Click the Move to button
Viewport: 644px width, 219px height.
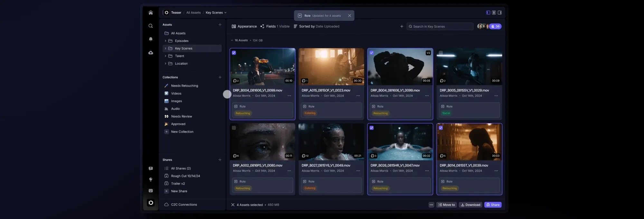446,205
